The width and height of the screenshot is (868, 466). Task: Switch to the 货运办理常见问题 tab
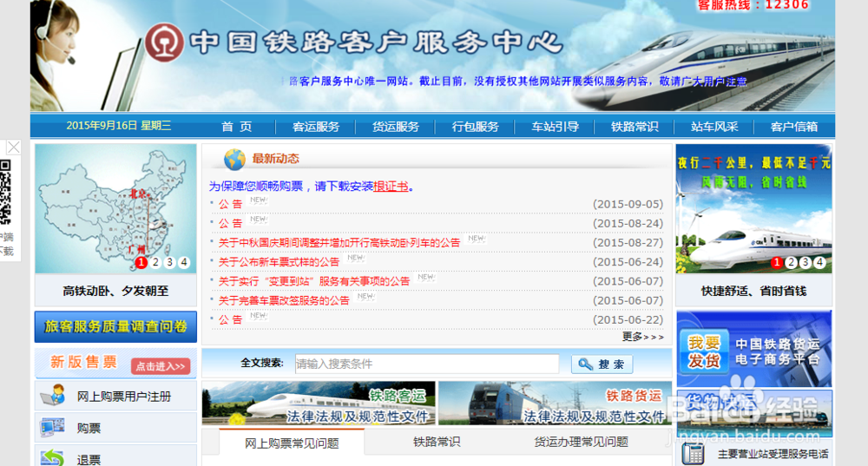[x=581, y=442]
